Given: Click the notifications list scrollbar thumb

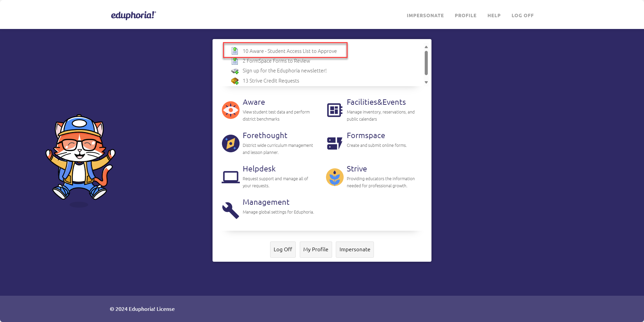Looking at the screenshot, I should pos(426,63).
